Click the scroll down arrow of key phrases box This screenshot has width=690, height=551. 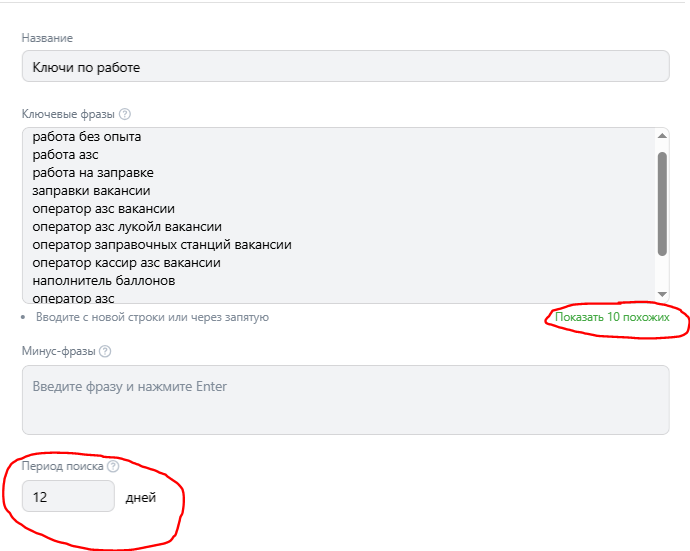tap(662, 294)
